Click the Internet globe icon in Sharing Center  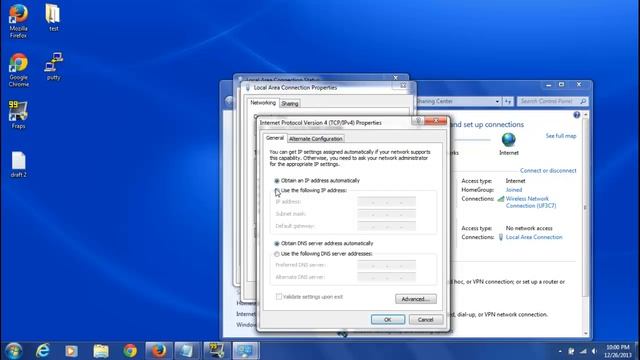pyautogui.click(x=509, y=140)
